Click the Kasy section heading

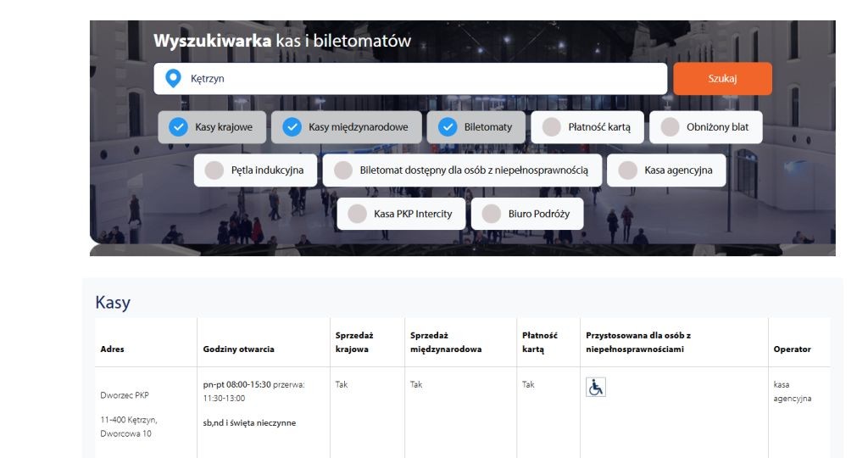point(113,303)
